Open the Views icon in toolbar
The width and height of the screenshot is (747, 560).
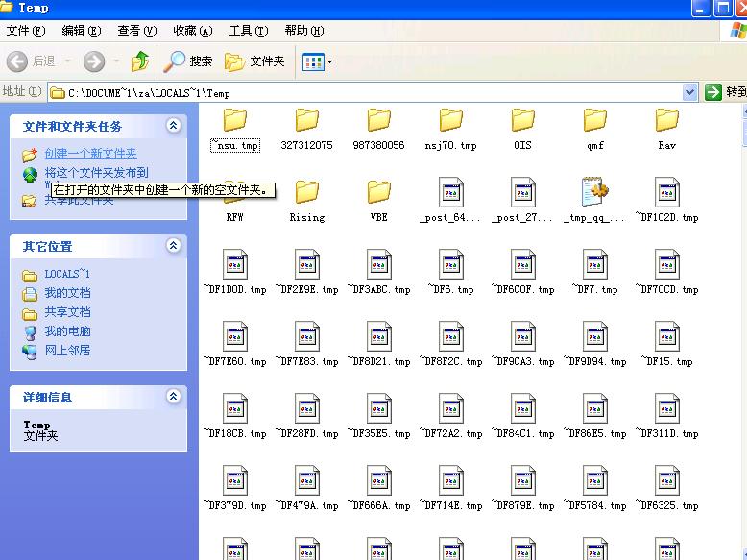point(313,62)
